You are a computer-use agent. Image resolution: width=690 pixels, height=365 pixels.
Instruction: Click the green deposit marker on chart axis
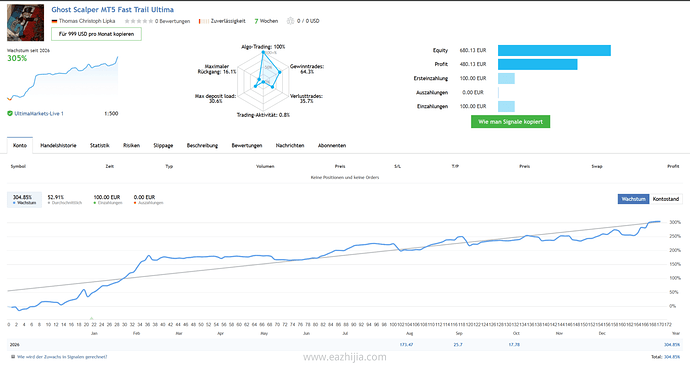92,318
